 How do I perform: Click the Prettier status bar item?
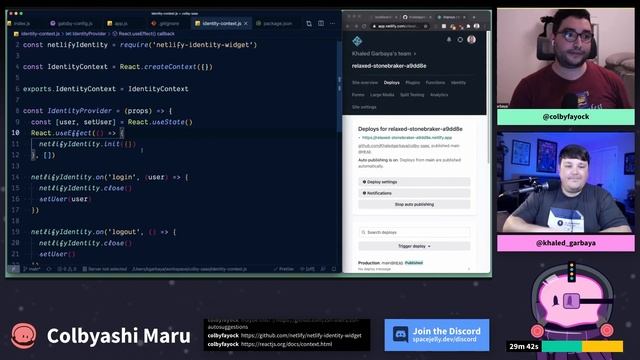(x=284, y=269)
